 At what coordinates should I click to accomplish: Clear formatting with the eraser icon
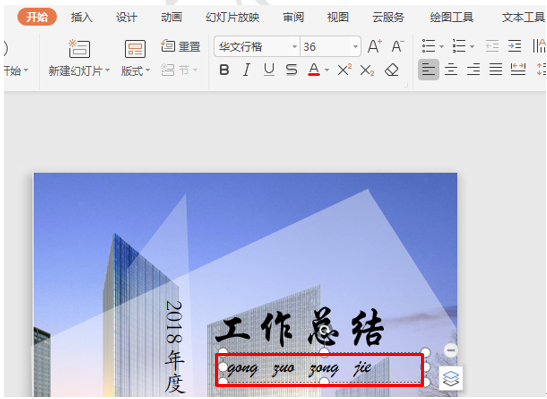tap(391, 70)
